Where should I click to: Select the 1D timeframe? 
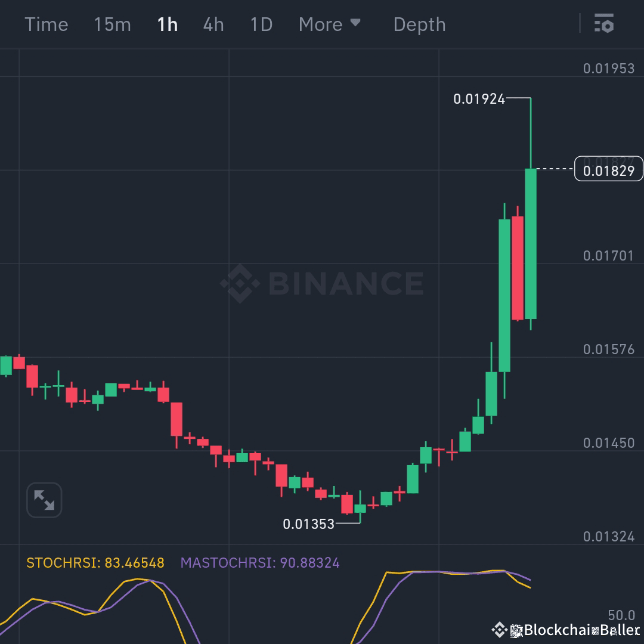point(261,24)
